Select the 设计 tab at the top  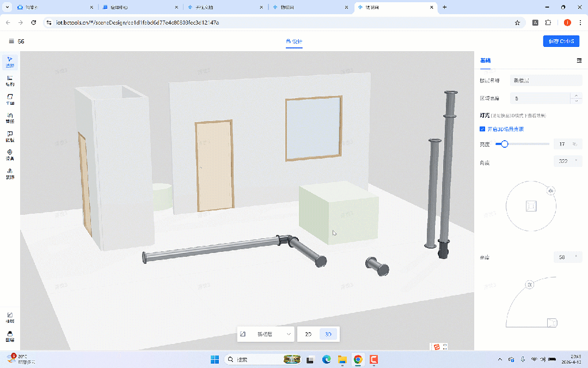[x=294, y=41]
